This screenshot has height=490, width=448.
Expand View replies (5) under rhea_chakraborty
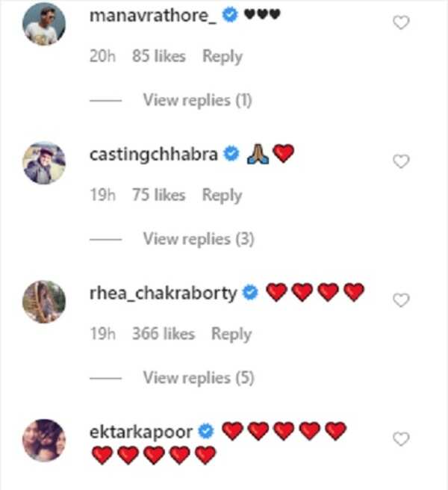click(x=199, y=378)
